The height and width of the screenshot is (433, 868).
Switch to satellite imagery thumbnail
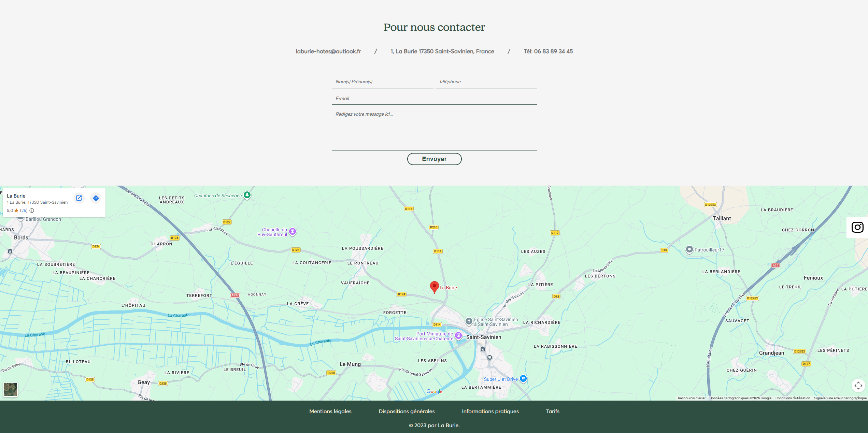(11, 389)
